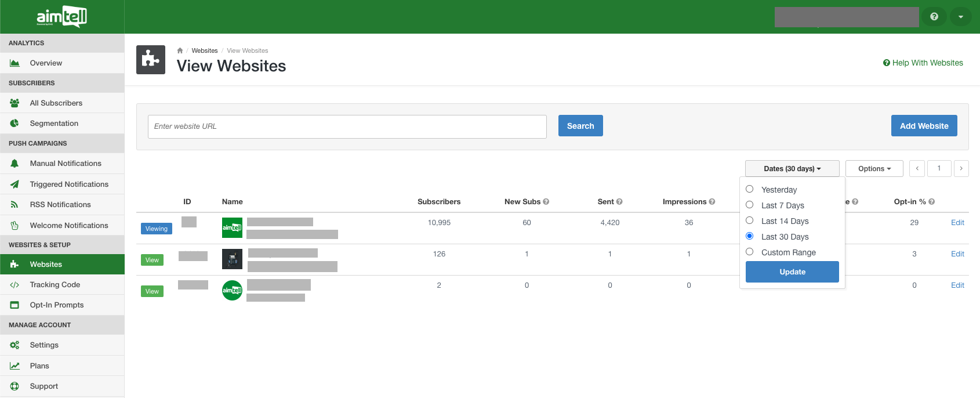The image size is (980, 398).
Task: Click the info icon next to Sent column
Action: pos(619,202)
